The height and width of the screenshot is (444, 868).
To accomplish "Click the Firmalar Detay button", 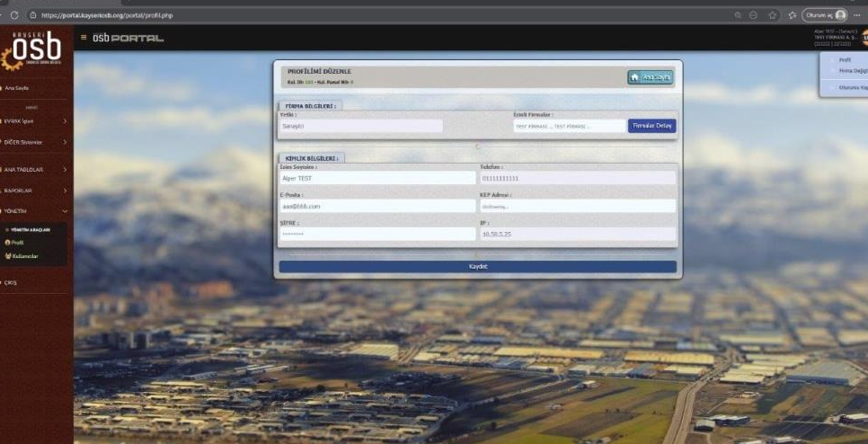I will point(651,127).
